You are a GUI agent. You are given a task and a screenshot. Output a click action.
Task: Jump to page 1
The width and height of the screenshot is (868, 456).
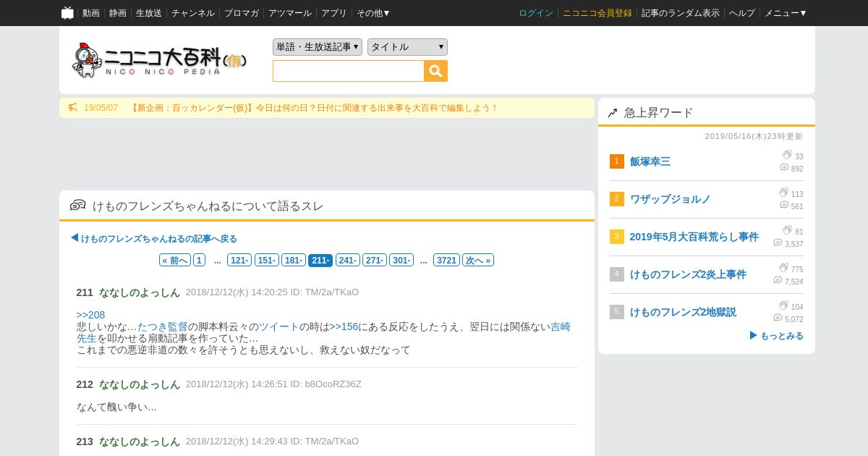pos(199,260)
